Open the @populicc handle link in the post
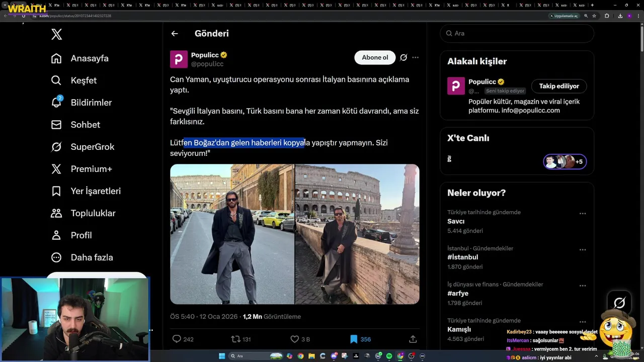644x362 pixels. click(207, 64)
